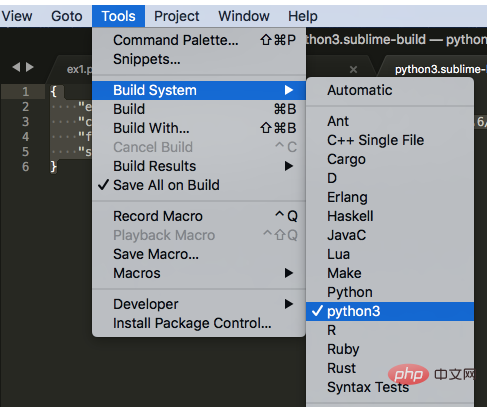Run Build from the Tools menu

199,109
